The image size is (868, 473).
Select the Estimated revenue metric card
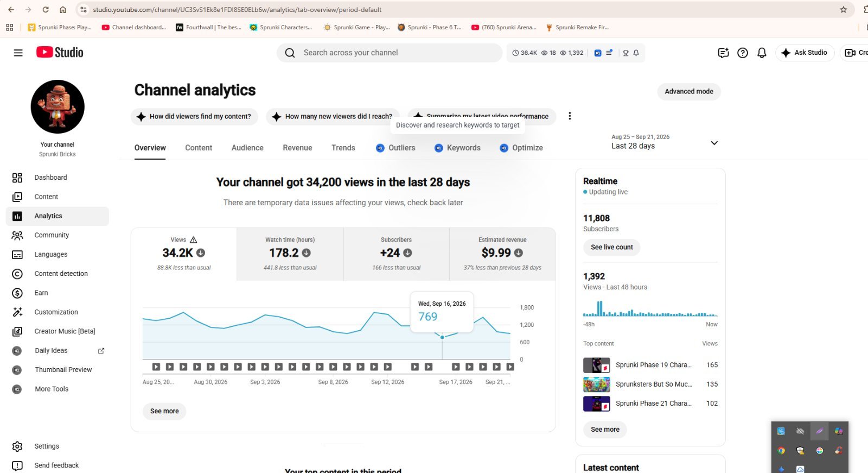click(x=502, y=254)
